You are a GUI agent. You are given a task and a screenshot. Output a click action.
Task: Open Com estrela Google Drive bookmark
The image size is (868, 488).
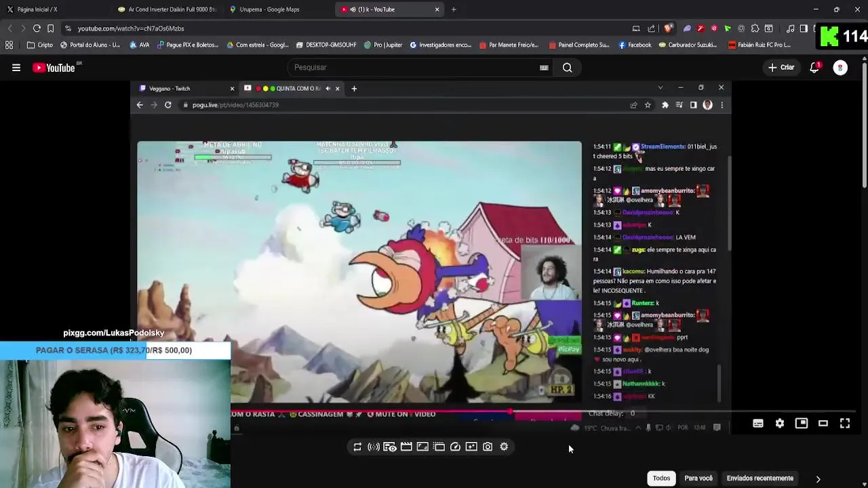point(258,45)
